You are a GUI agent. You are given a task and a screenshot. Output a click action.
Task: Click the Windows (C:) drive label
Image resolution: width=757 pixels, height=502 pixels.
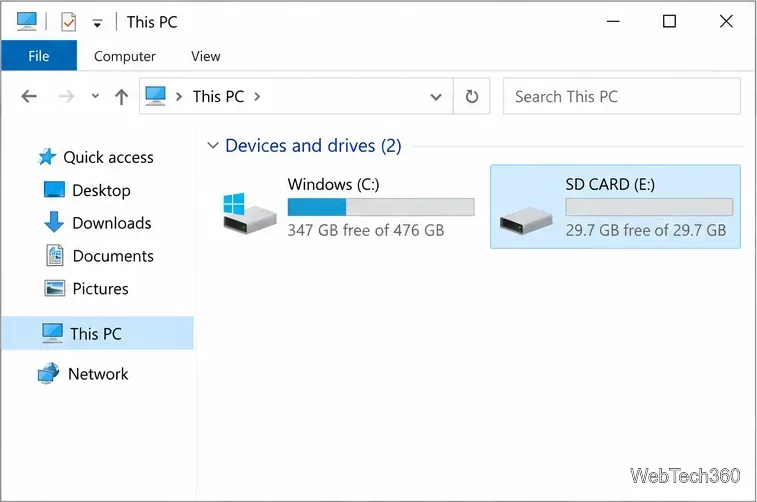coord(334,184)
